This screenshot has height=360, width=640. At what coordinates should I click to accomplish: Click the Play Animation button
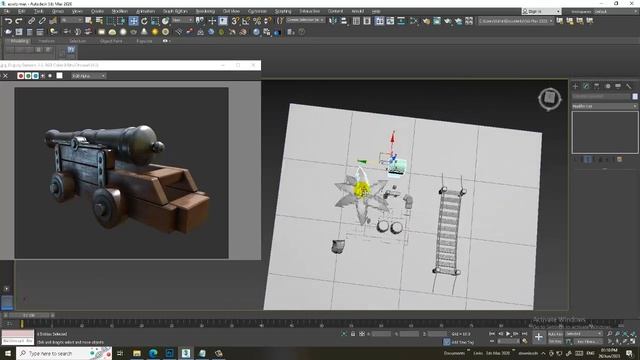pos(508,334)
